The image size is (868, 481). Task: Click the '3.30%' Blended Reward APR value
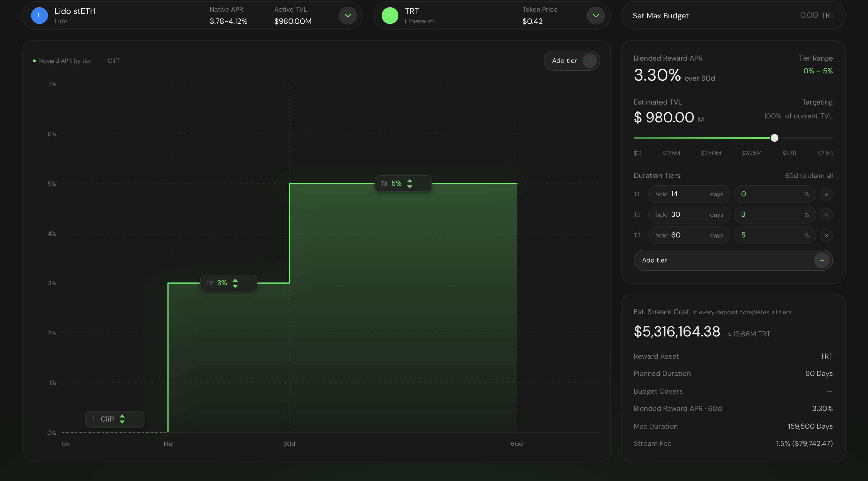(657, 75)
